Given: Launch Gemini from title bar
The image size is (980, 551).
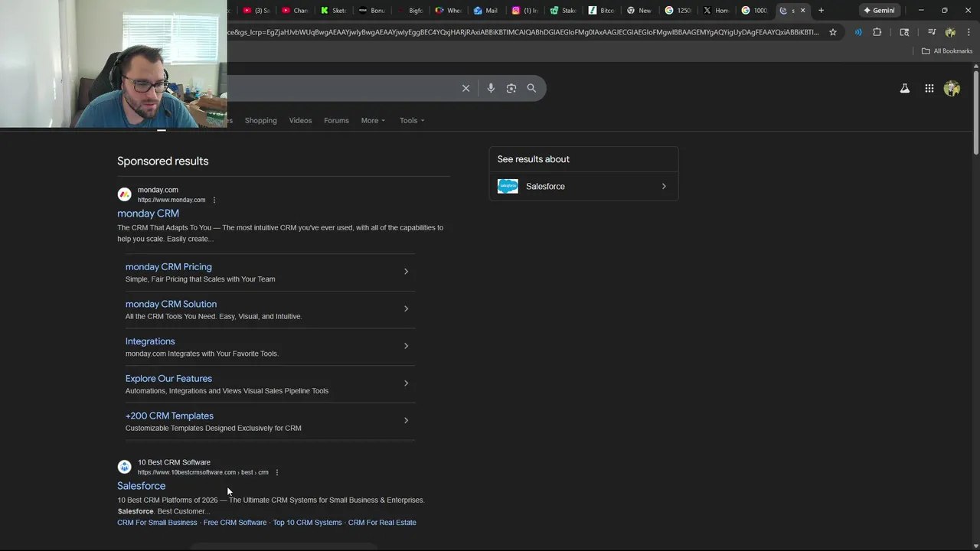Looking at the screenshot, I should tap(880, 11).
